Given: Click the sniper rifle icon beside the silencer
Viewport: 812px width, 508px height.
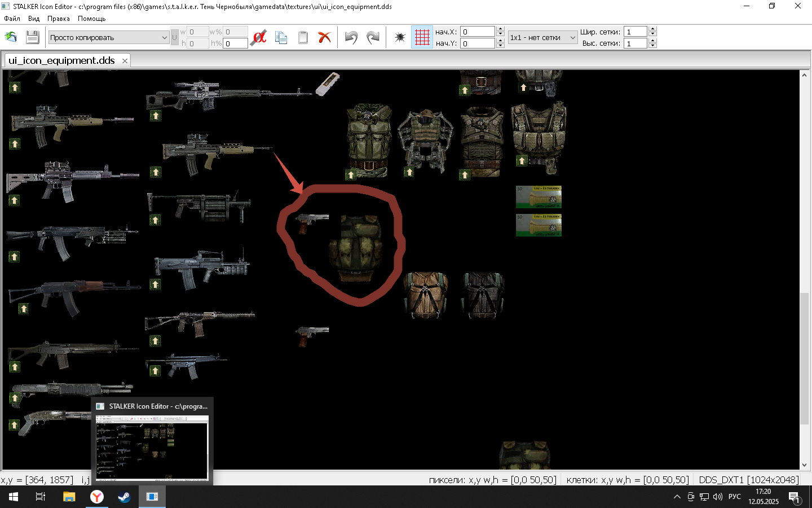Looking at the screenshot, I should (x=228, y=96).
